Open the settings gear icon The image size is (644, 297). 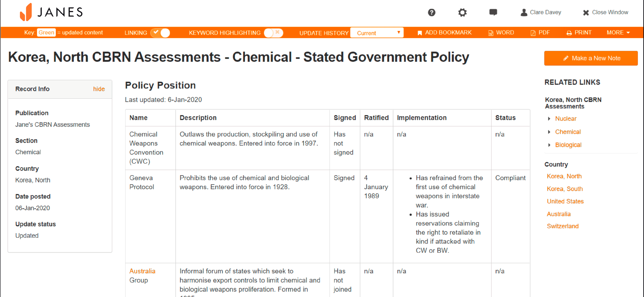click(462, 12)
